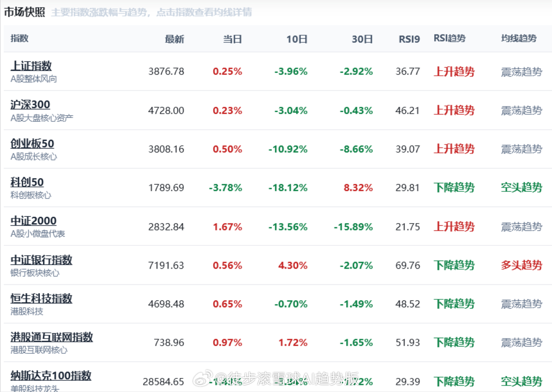Click 下降趋势 in the 科创50 row
This screenshot has width=552, height=392.
pyautogui.click(x=454, y=188)
